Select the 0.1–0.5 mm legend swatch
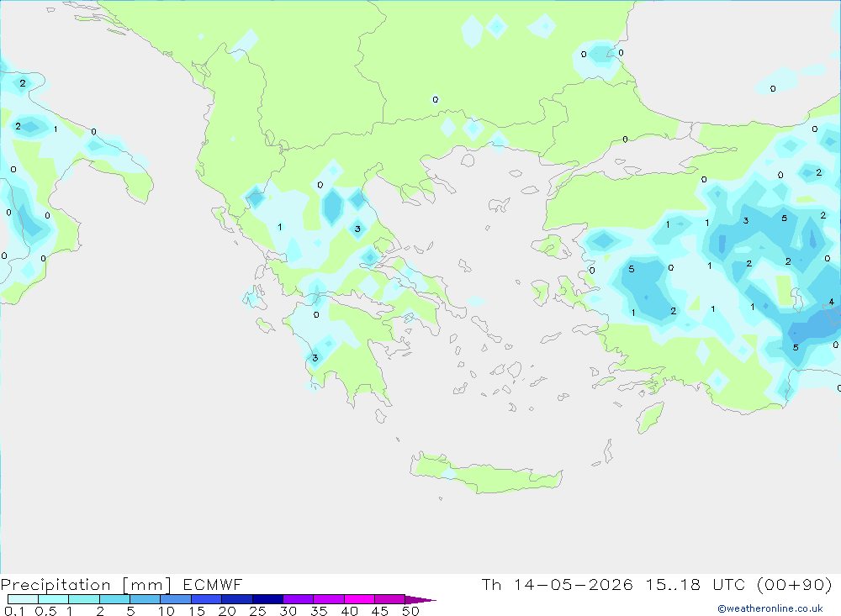The image size is (841, 616). coord(23,599)
